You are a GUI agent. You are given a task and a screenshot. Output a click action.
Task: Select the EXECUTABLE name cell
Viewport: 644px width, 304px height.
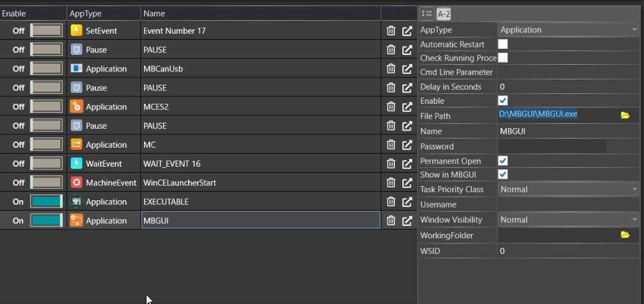(261, 201)
